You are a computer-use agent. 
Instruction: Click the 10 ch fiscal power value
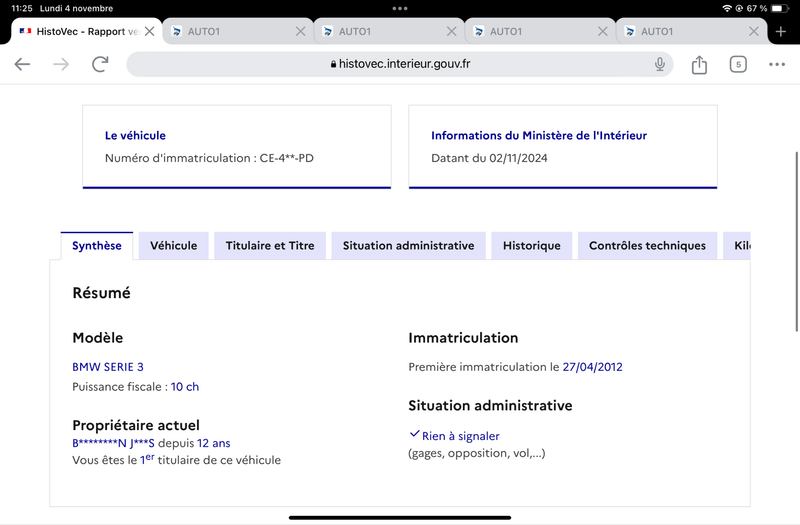[x=185, y=387]
